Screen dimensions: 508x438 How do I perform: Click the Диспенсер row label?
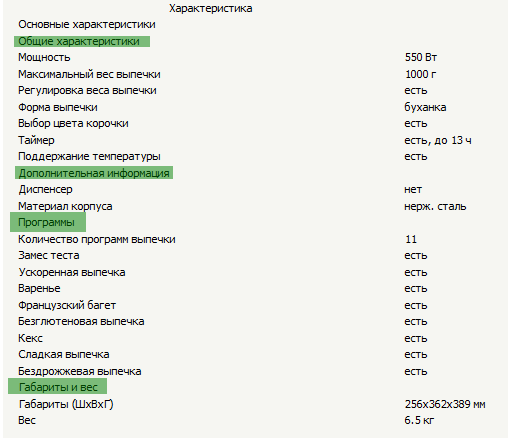(45, 189)
